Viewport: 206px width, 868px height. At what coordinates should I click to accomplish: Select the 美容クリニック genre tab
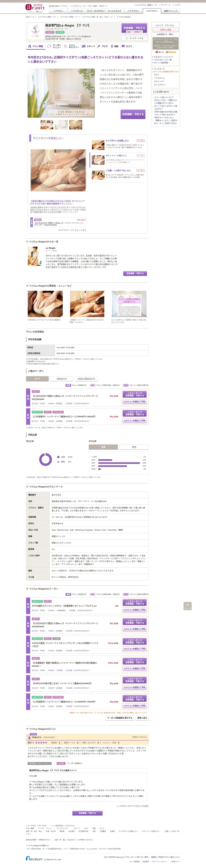pyautogui.click(x=171, y=11)
